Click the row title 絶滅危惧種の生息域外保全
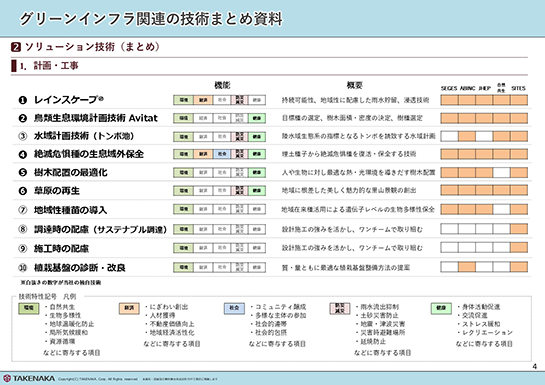 click(x=89, y=154)
